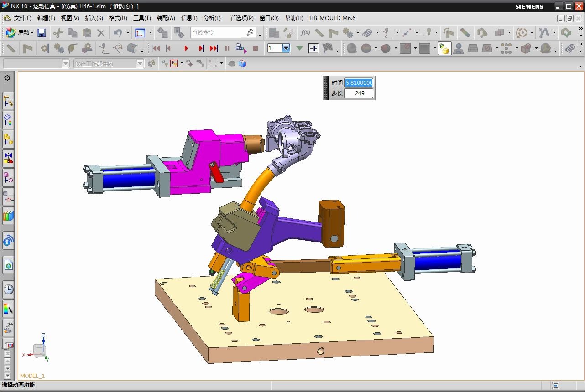Open the HB_MOULD M6.6 menu
The image size is (585, 392).
[x=332, y=18]
